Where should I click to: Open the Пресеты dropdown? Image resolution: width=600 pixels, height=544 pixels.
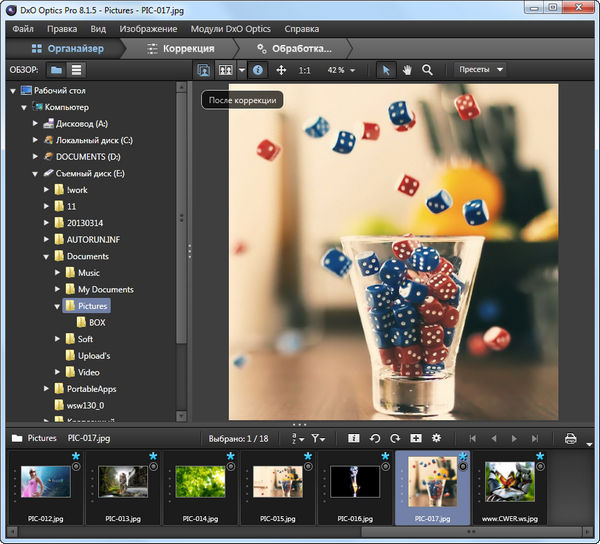pos(479,70)
